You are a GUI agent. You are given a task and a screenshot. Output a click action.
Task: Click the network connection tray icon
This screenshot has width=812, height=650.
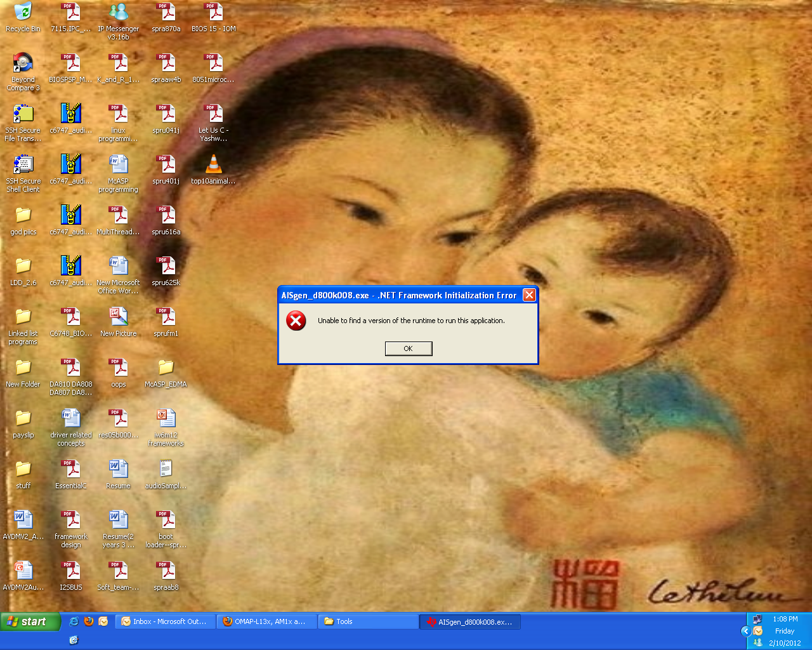click(x=757, y=619)
